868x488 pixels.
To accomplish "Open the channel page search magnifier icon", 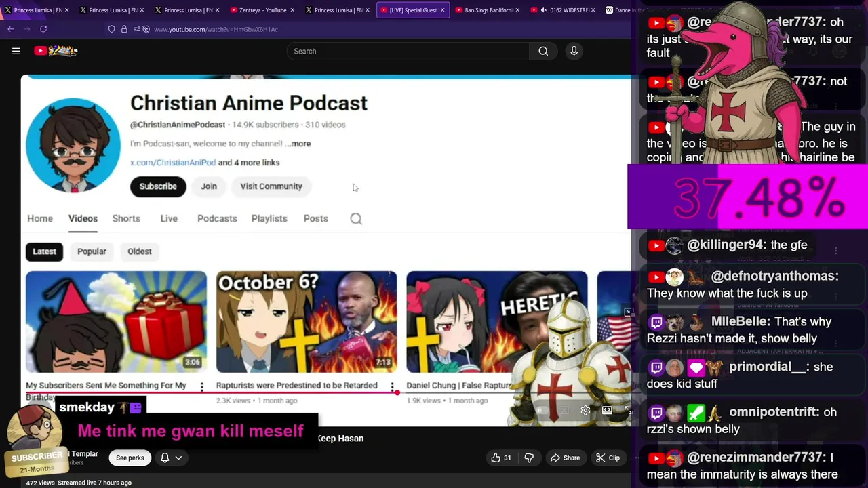I will [x=356, y=219].
